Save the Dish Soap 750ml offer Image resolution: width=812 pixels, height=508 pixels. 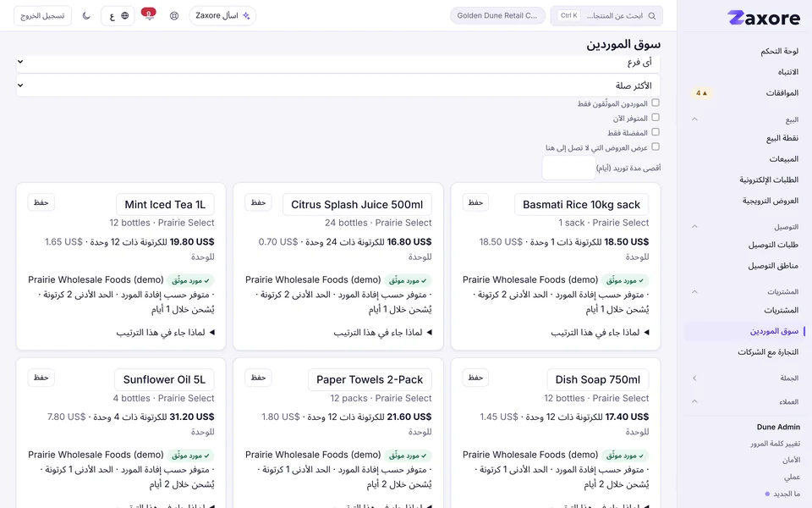click(x=475, y=378)
